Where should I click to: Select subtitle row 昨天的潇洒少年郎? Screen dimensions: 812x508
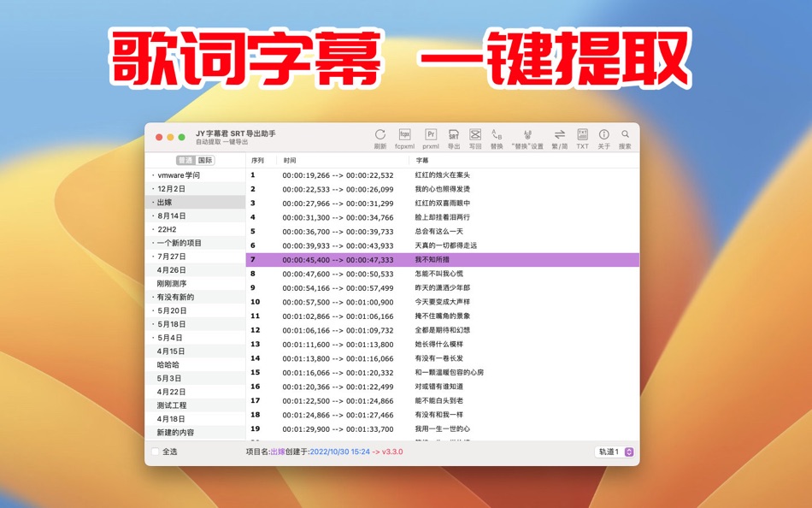tap(443, 287)
